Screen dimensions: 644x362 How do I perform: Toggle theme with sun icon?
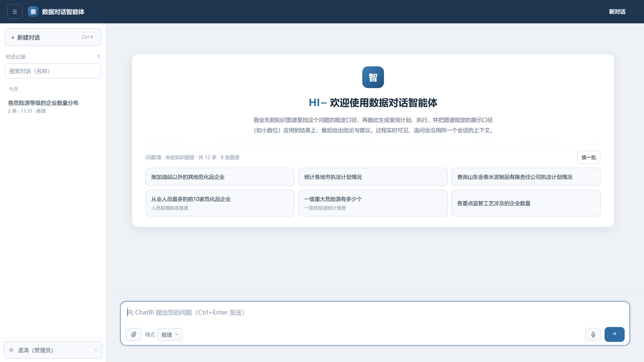[11, 350]
